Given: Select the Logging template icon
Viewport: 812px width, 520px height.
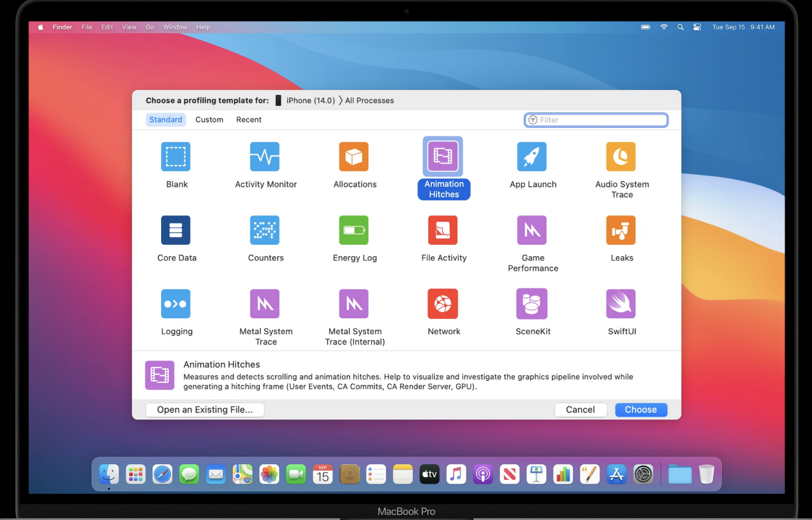Looking at the screenshot, I should tap(176, 304).
